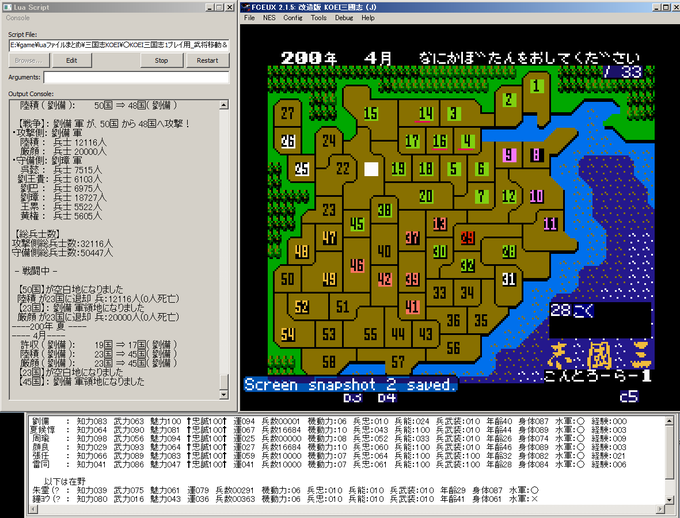Select province 38 on the map
Image resolution: width=680 pixels, height=518 pixels.
(384, 210)
